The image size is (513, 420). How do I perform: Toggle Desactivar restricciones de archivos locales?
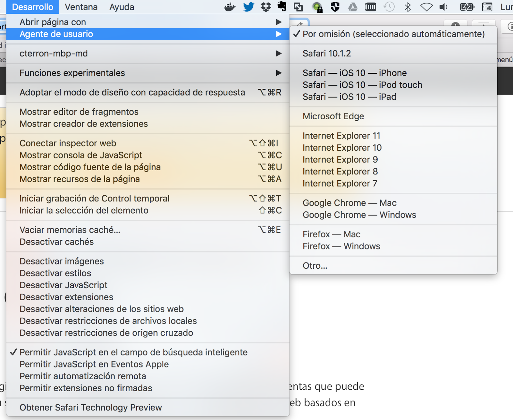[x=148, y=321]
